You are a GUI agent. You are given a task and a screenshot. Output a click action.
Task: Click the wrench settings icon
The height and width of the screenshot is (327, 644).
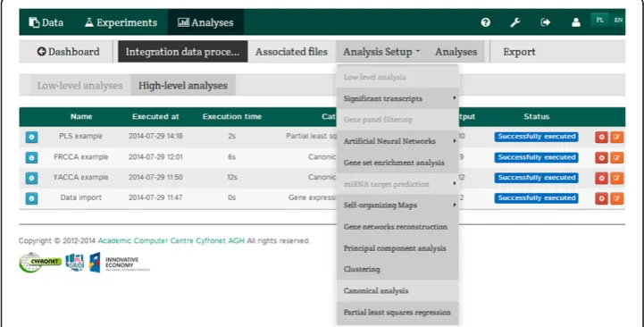(515, 22)
